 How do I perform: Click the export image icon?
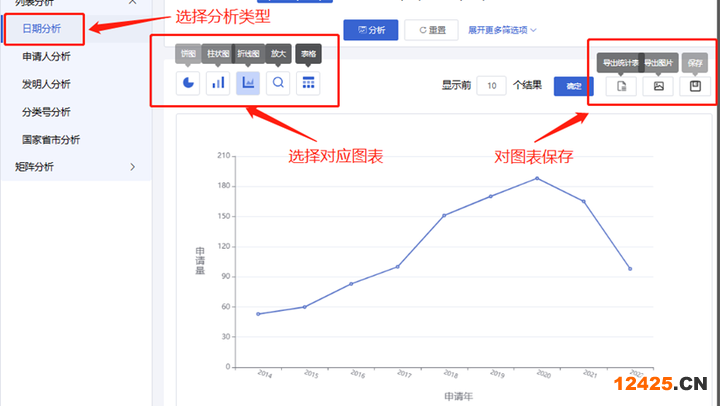(x=658, y=86)
